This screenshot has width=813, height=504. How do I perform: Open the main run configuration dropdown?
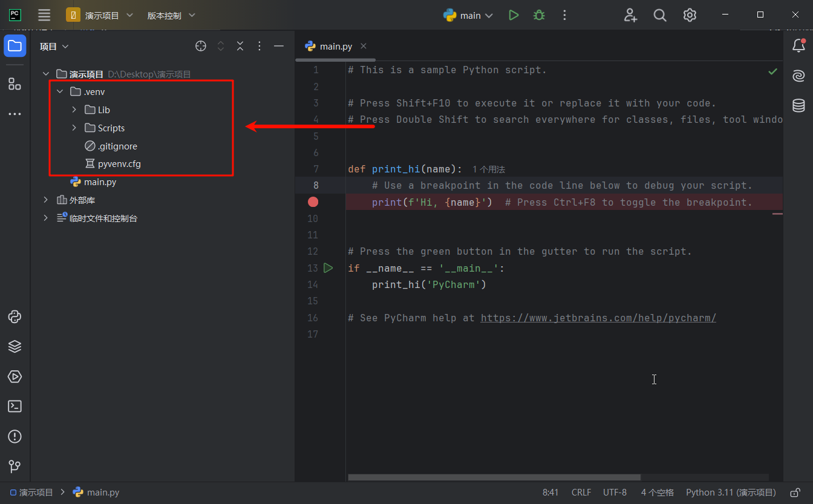469,16
